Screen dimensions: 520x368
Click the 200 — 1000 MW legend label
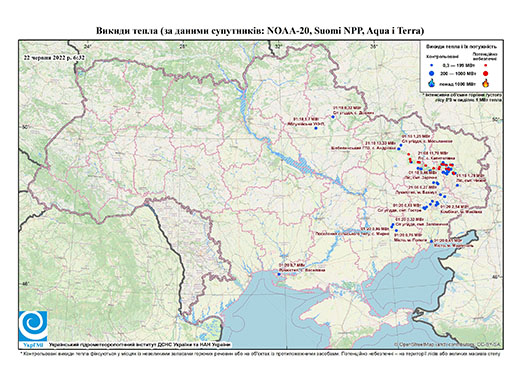(x=459, y=73)
